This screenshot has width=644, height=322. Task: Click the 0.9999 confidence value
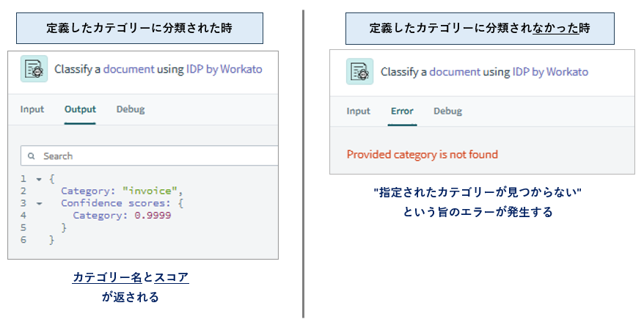pyautogui.click(x=153, y=215)
